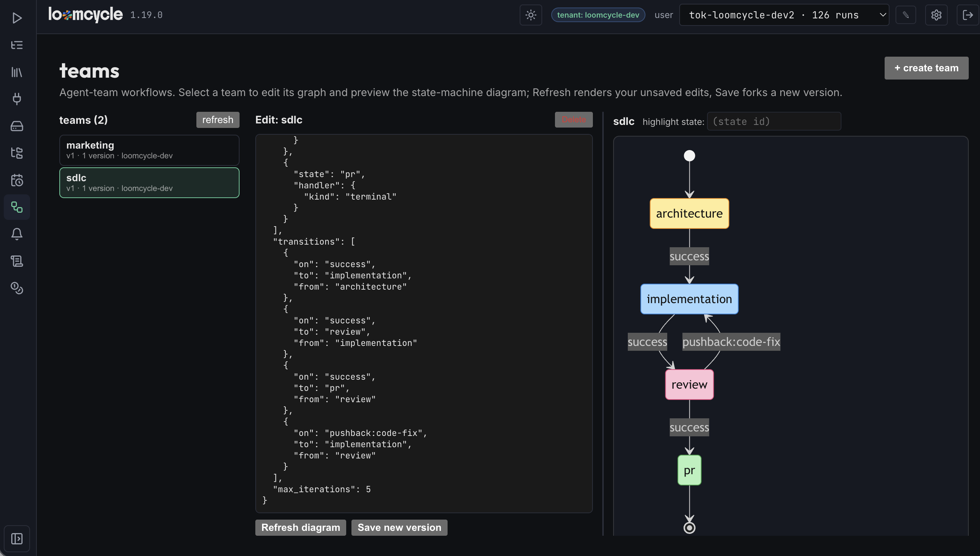Delete the sdlc team
Image resolution: width=980 pixels, height=556 pixels.
tap(573, 120)
